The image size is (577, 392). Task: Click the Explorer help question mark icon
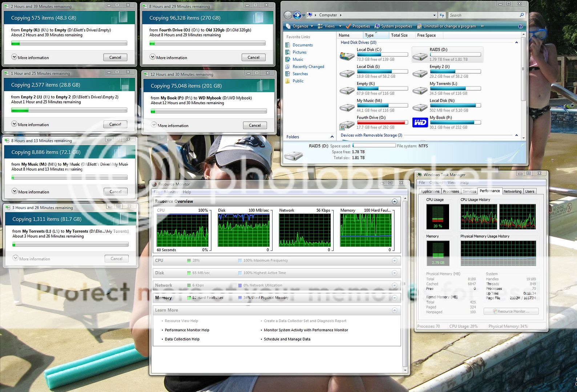pyautogui.click(x=520, y=26)
